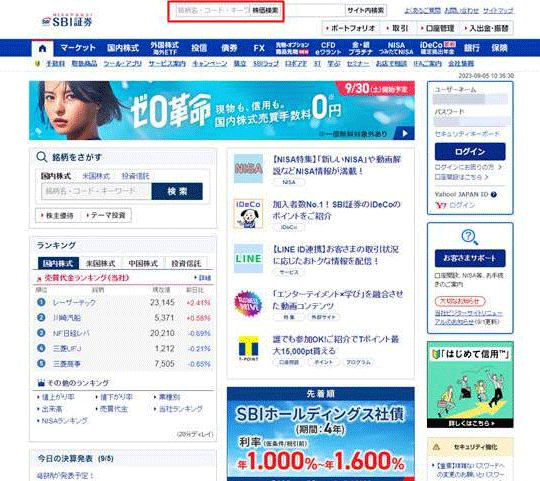
Task: Click the Yahoo! JAPAN ID help question icon
Action: pyautogui.click(x=494, y=195)
